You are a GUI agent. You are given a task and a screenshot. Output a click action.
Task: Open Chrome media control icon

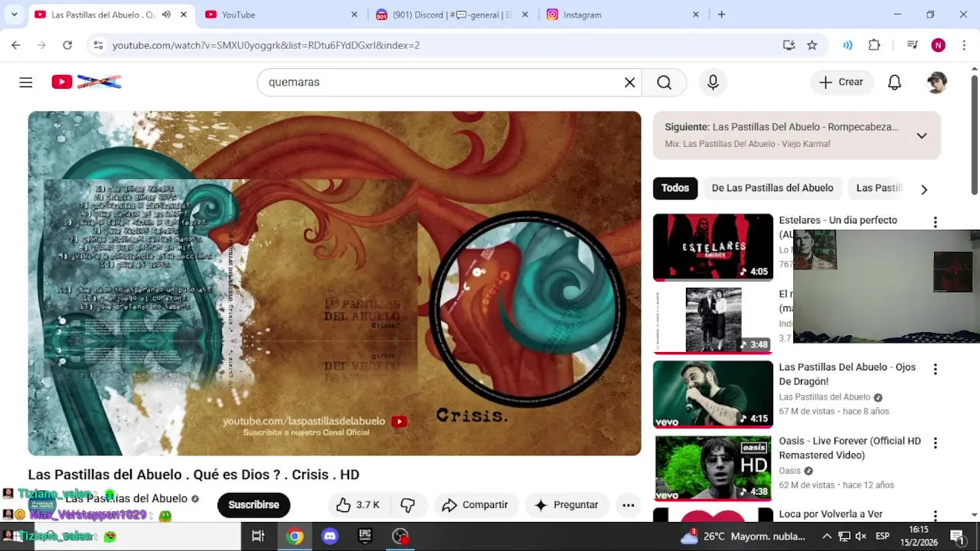[x=912, y=45]
